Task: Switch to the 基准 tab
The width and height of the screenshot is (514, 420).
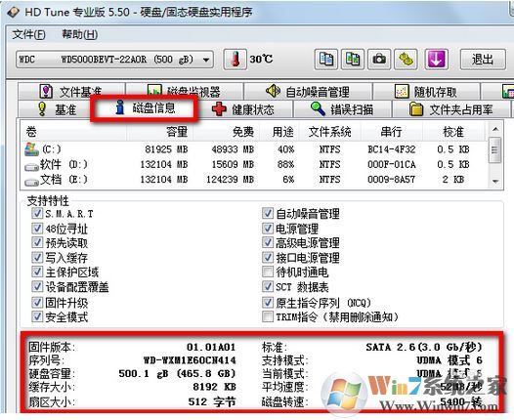Action: pyautogui.click(x=55, y=109)
